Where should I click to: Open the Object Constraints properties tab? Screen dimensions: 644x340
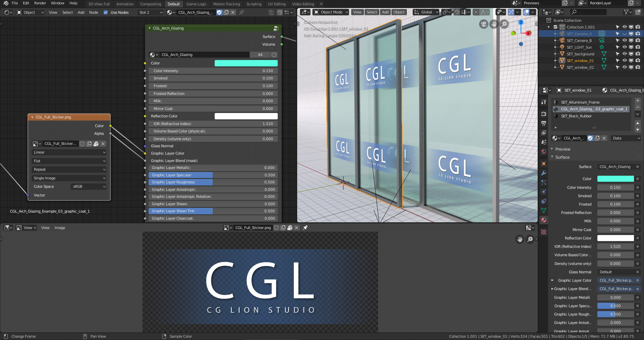coord(544,201)
